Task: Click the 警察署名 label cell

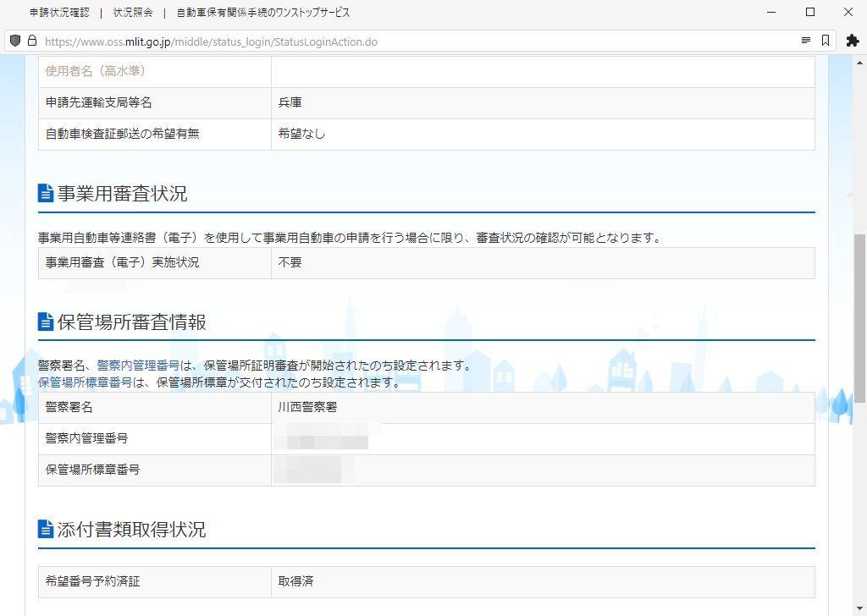Action: click(155, 408)
